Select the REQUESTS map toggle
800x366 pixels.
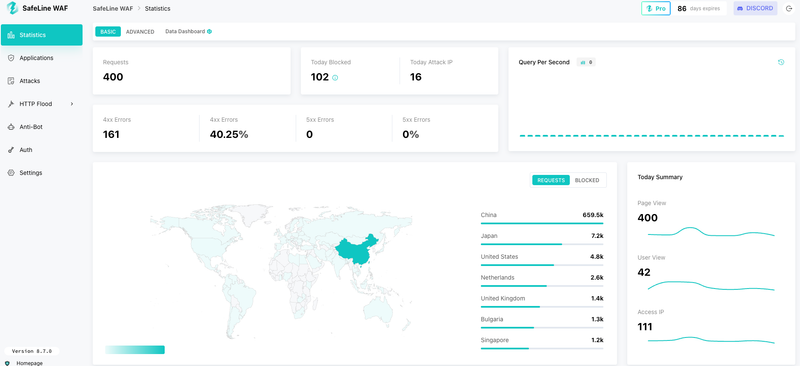[551, 180]
